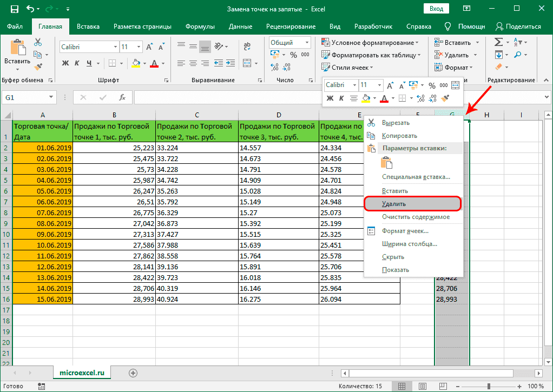Open the Формулы ribbon tab

click(x=200, y=26)
